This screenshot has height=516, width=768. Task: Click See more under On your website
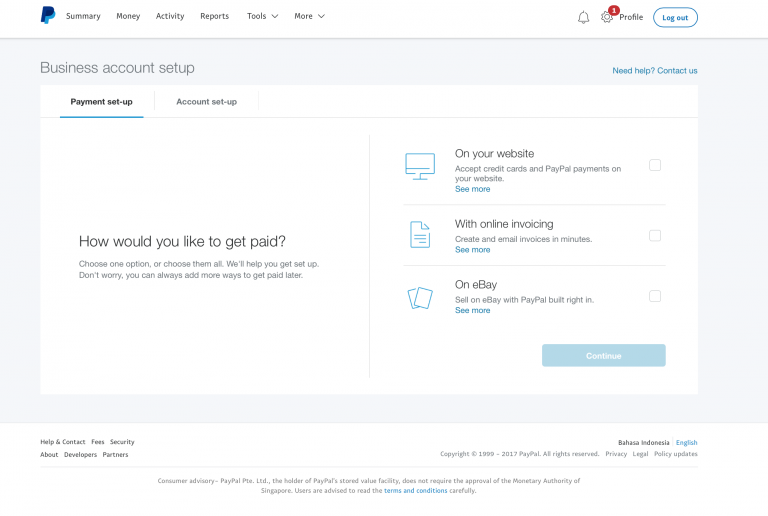[x=472, y=189]
